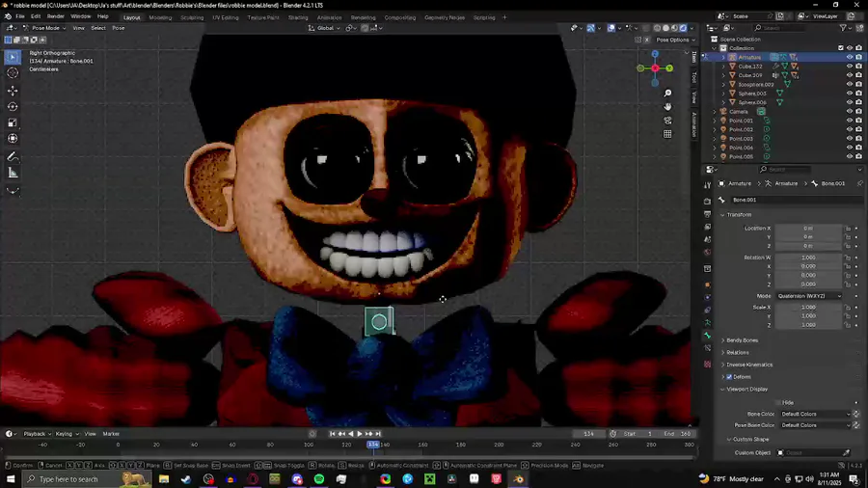The height and width of the screenshot is (488, 868).
Task: Hide Camera via its eye icon
Action: 849,111
